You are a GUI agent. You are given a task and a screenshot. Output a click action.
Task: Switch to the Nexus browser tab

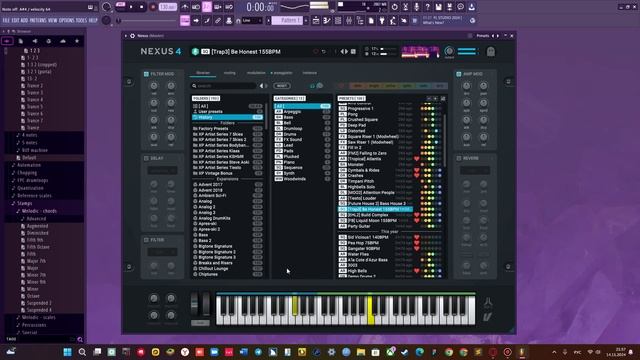(x=203, y=73)
